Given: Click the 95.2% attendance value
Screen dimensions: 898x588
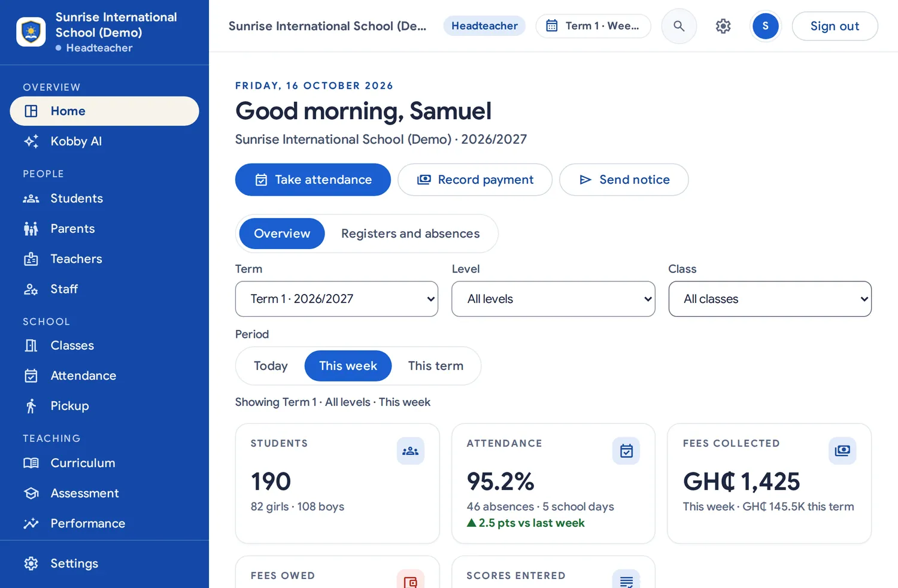Looking at the screenshot, I should [x=500, y=482].
